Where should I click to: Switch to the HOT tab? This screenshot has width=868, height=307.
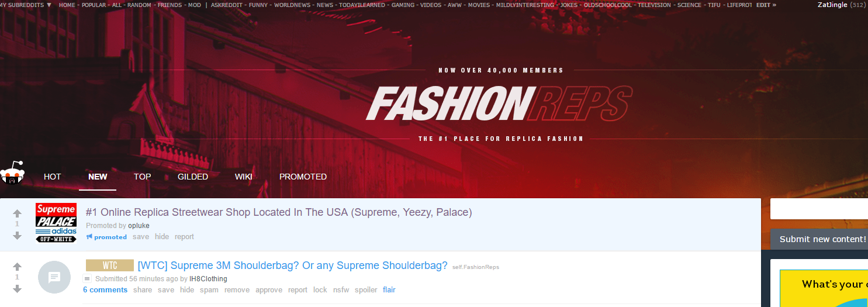53,177
